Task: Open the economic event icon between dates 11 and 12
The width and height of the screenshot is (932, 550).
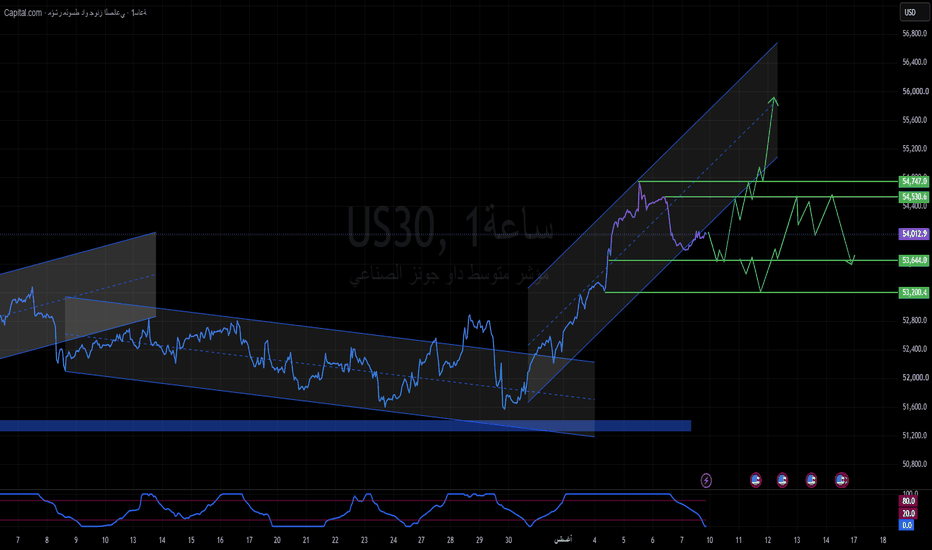Action: pos(755,480)
